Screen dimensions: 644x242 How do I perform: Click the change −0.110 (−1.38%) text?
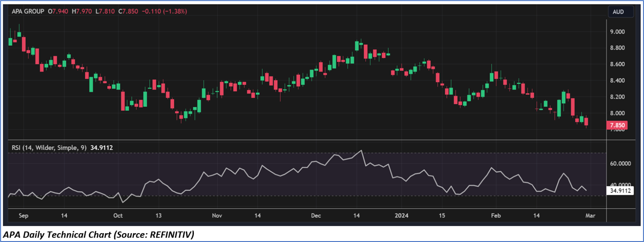click(165, 12)
